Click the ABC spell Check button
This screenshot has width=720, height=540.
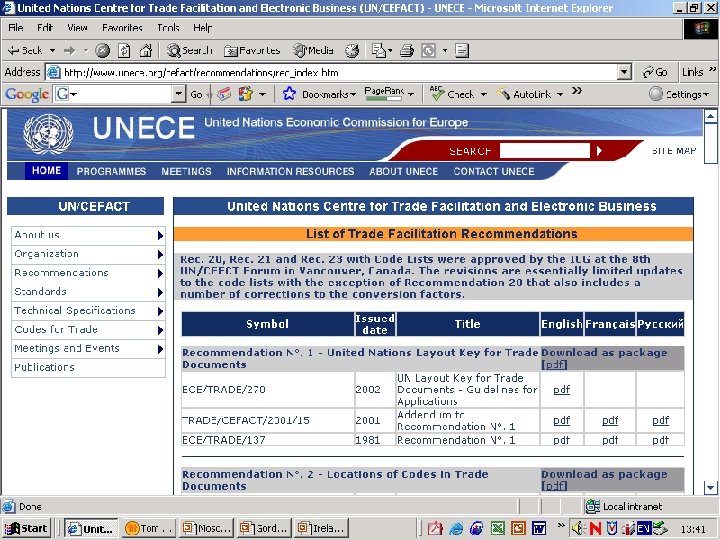(x=455, y=94)
